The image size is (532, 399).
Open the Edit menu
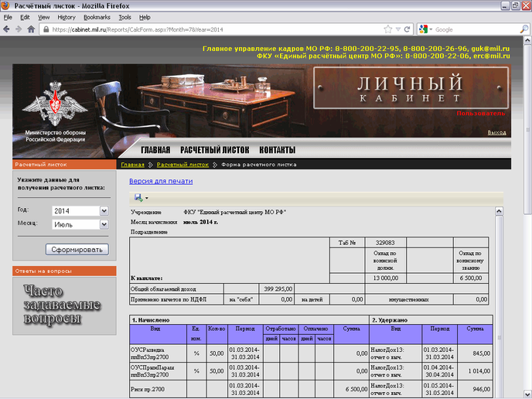click(25, 17)
